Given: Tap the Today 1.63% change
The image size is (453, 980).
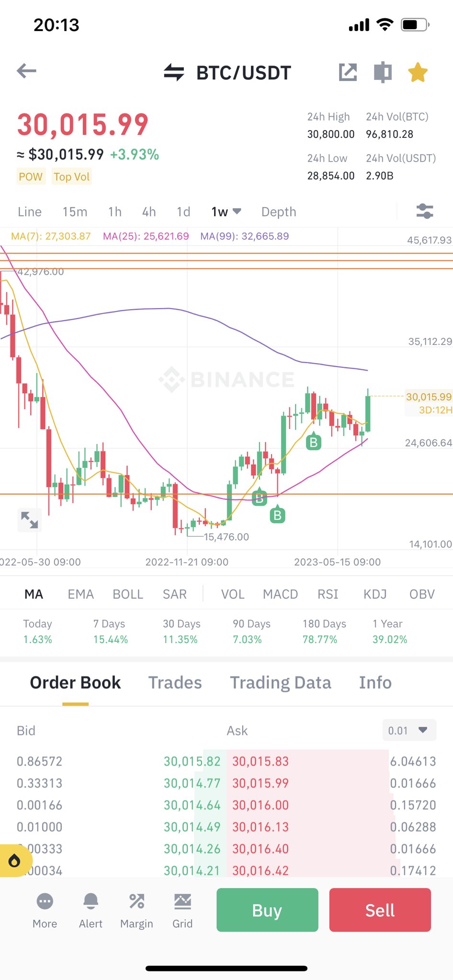Looking at the screenshot, I should [38, 632].
